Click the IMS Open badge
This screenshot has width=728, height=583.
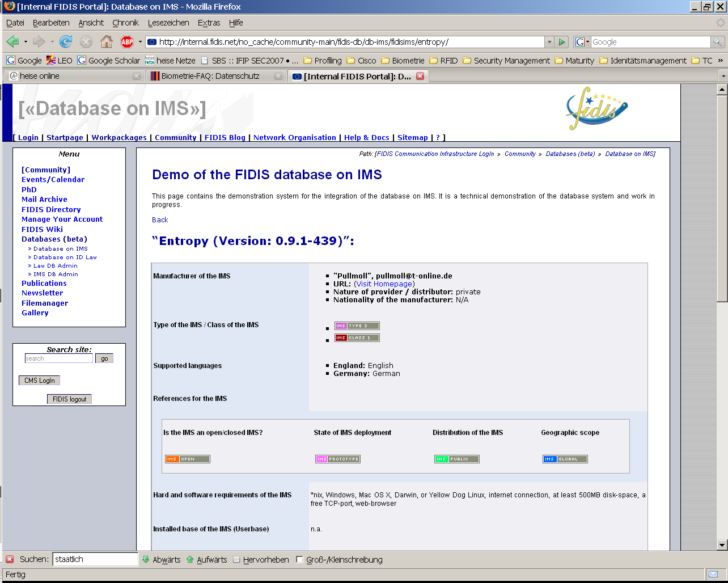tap(188, 459)
